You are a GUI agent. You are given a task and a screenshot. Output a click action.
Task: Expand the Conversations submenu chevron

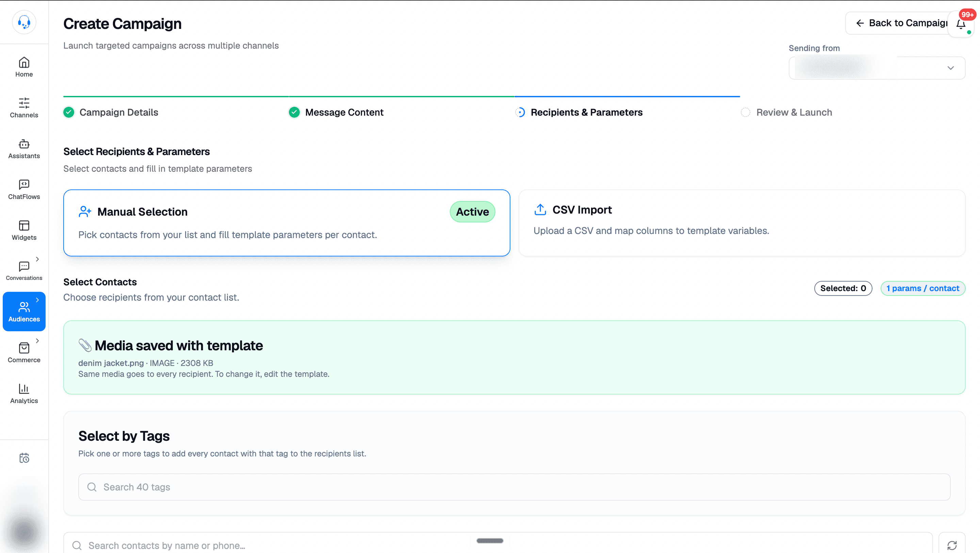(37, 259)
